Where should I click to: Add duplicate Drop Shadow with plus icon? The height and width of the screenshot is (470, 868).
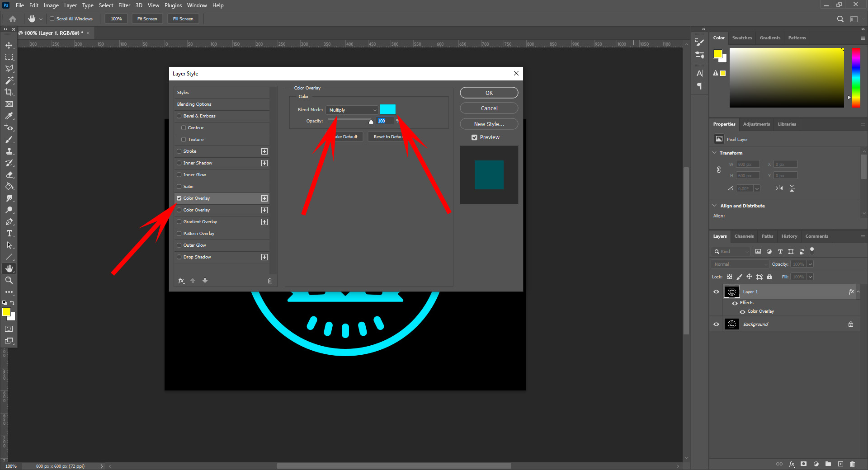click(264, 257)
